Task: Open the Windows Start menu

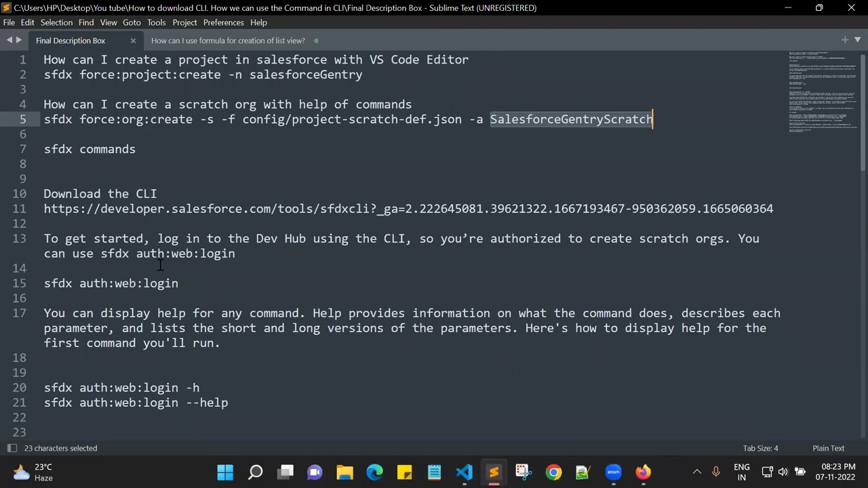Action: pos(225,472)
